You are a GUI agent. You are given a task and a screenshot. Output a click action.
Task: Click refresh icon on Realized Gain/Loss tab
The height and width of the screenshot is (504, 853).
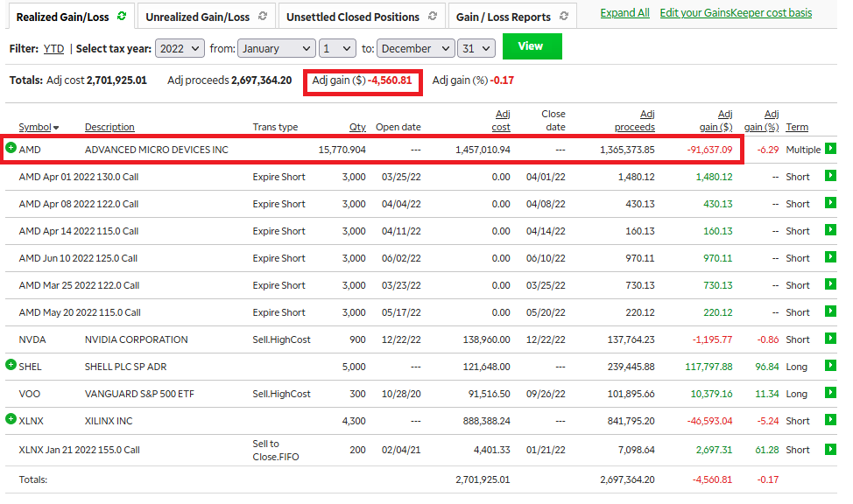(x=121, y=16)
